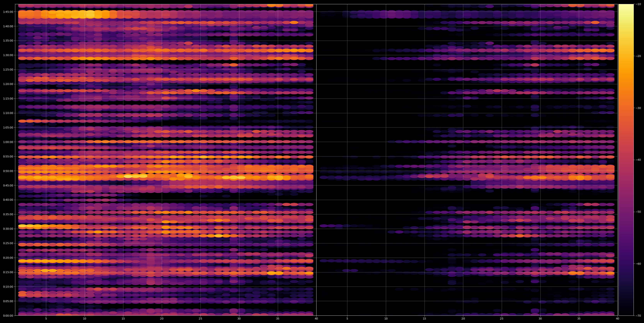
Task: Click x-axis label 20 under right heatmap
Action: click(463, 319)
